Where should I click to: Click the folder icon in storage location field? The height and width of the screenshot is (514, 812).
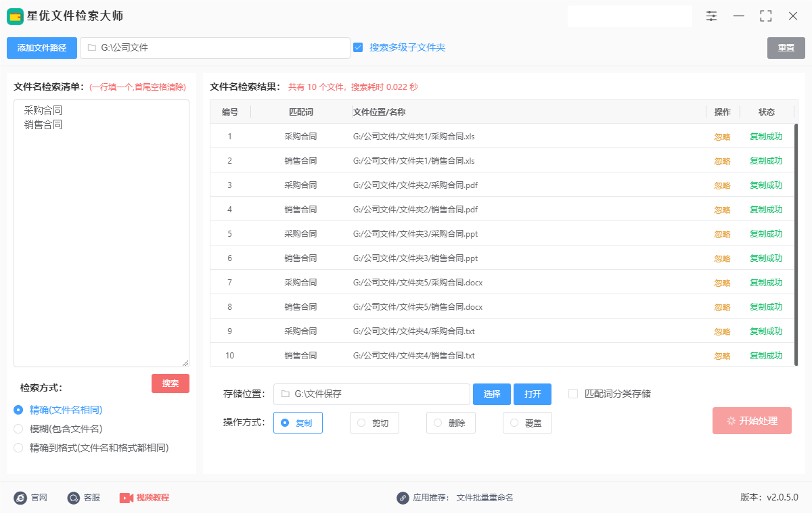[285, 394]
